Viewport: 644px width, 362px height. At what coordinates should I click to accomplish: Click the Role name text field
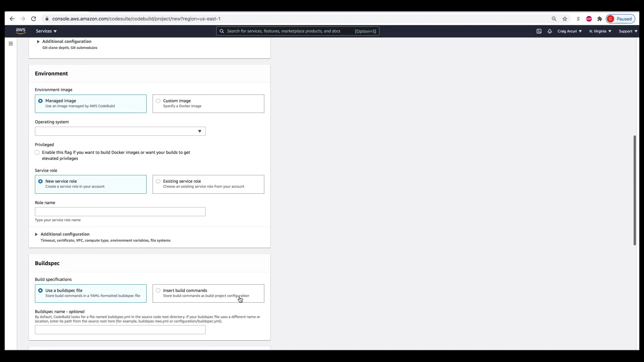(x=120, y=212)
